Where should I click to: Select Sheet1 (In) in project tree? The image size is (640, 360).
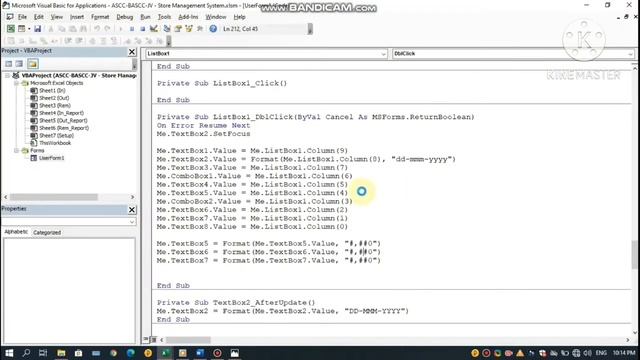click(52, 91)
